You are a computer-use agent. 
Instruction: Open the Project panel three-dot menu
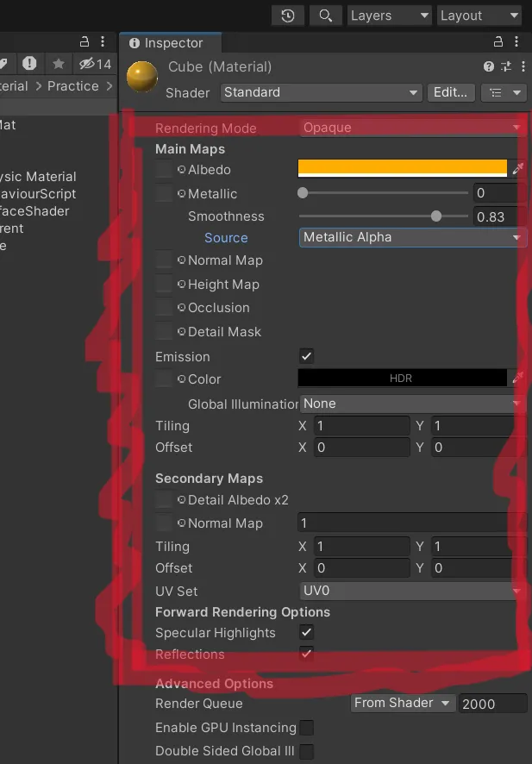103,41
